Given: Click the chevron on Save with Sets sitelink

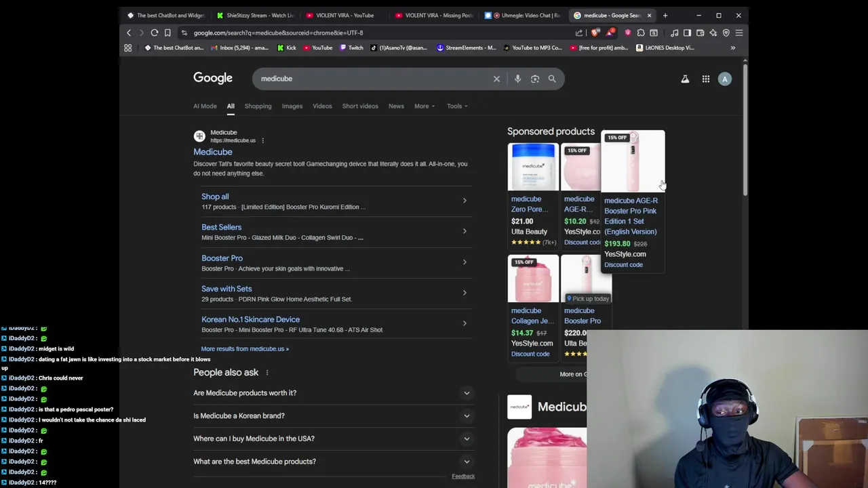Looking at the screenshot, I should pyautogui.click(x=465, y=293).
